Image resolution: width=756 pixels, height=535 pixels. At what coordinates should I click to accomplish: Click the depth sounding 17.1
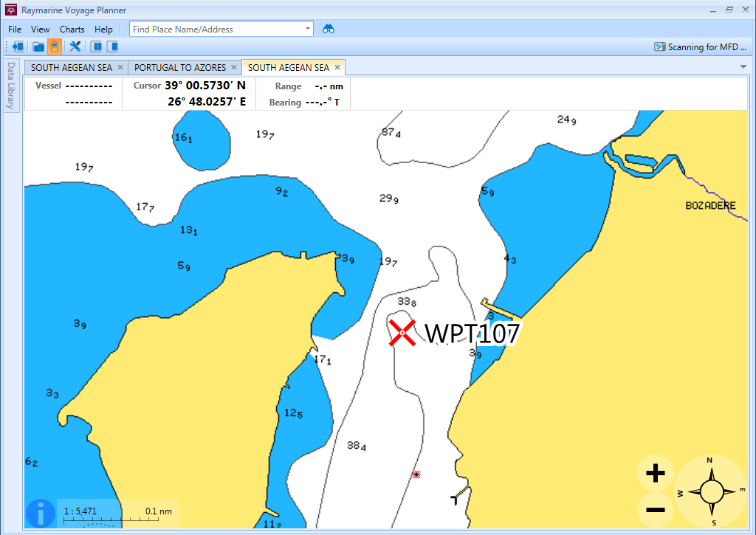[x=323, y=359]
